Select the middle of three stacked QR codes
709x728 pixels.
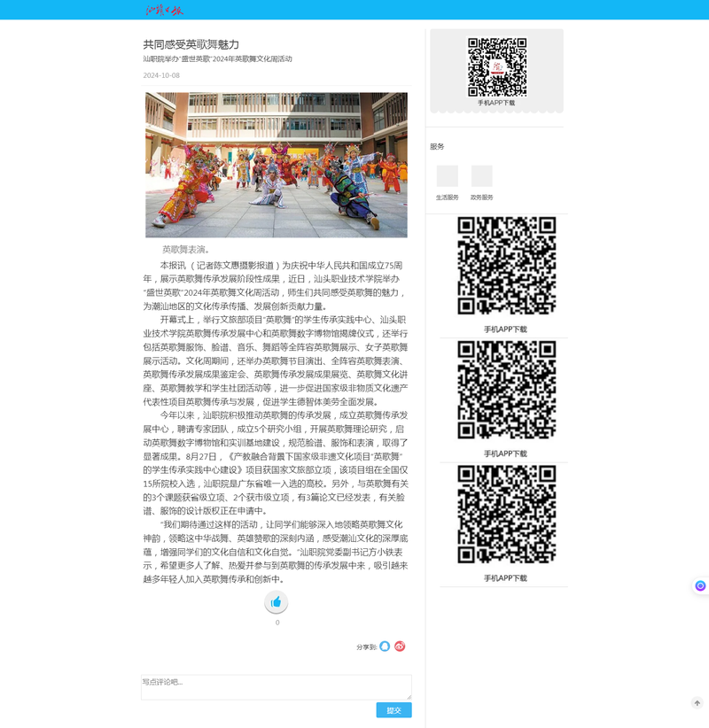click(x=506, y=390)
